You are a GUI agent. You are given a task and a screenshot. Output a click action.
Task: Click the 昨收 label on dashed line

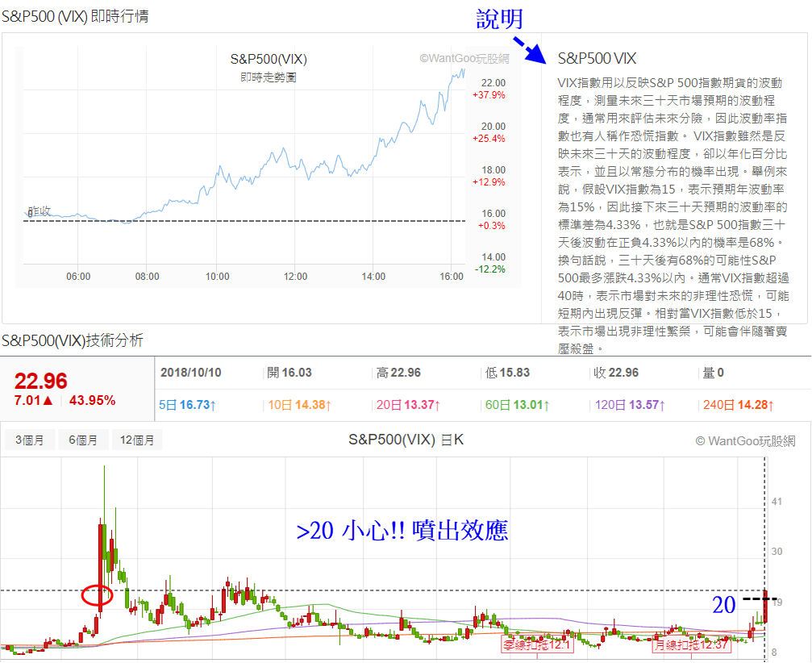pyautogui.click(x=39, y=211)
